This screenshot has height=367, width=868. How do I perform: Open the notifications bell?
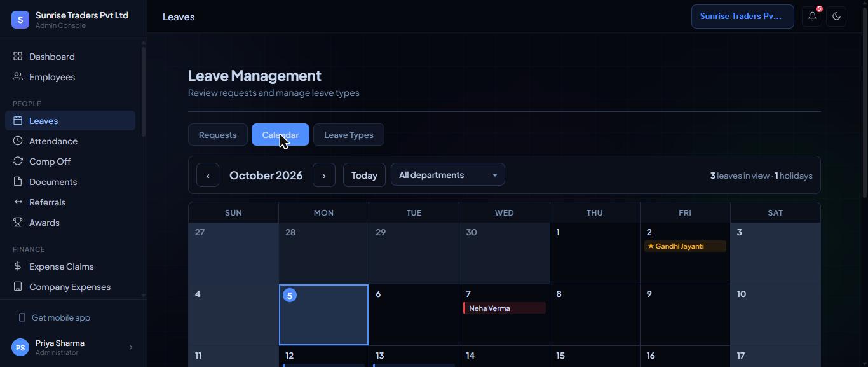click(x=812, y=17)
